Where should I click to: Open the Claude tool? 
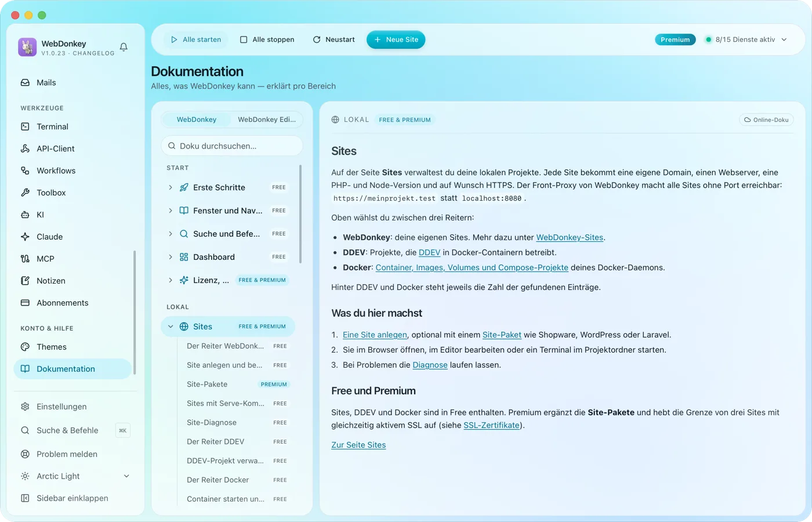(x=72, y=237)
